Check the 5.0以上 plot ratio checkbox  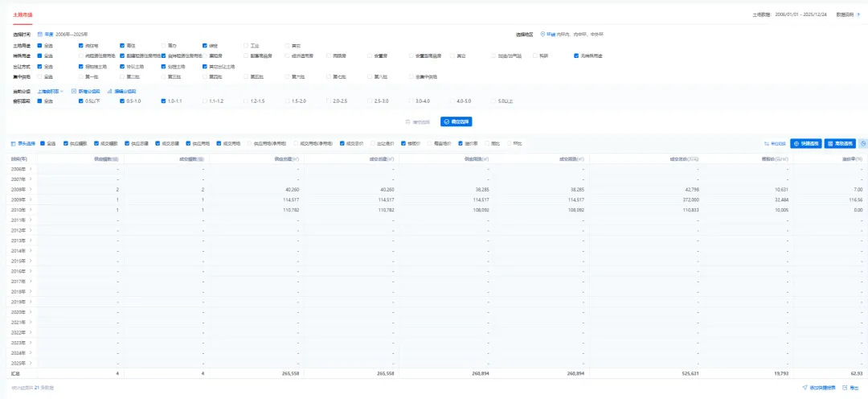point(493,101)
